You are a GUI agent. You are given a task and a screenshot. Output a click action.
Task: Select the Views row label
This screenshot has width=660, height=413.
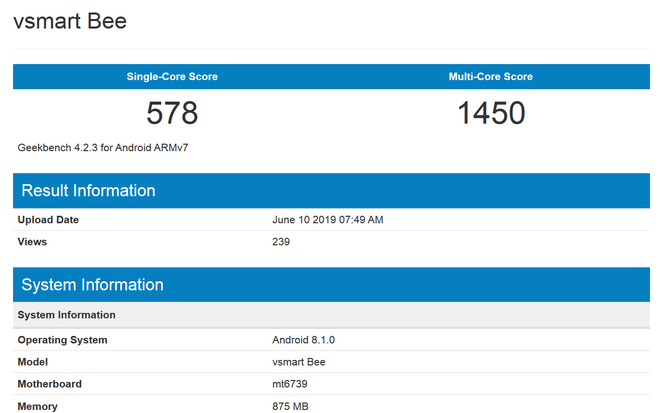point(32,242)
